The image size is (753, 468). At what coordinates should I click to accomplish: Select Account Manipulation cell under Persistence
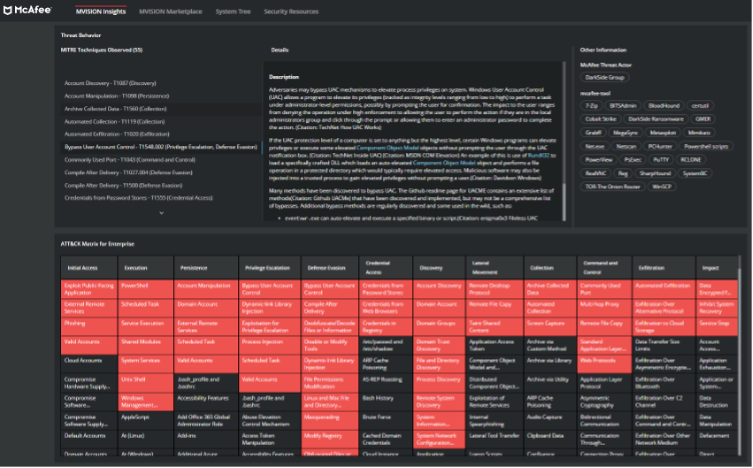(x=206, y=289)
